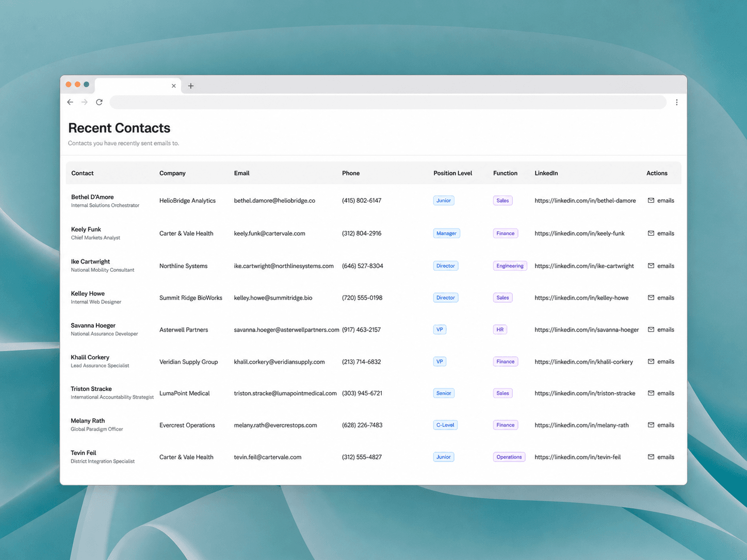
Task: Click the Contact column header
Action: pyautogui.click(x=83, y=173)
